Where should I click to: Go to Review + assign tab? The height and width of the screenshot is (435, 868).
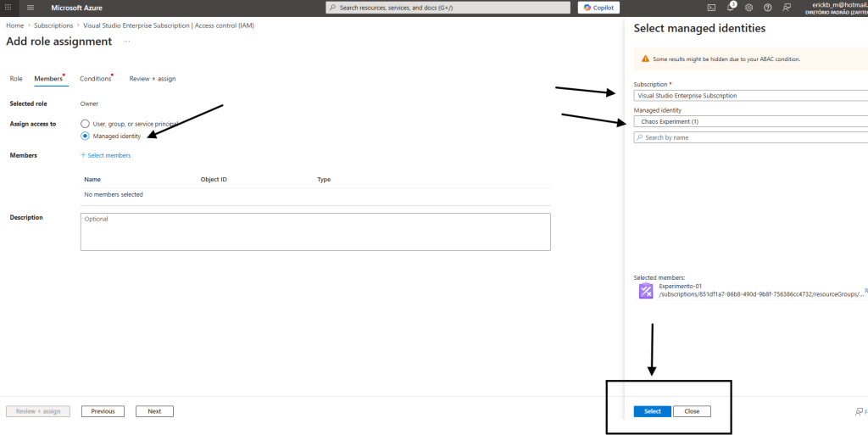tap(153, 79)
